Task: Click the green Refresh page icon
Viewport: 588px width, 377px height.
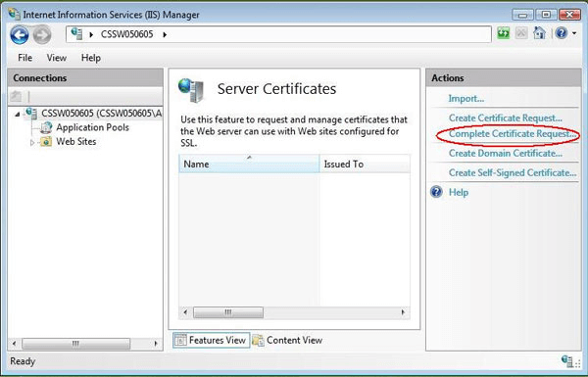Action: [x=504, y=33]
